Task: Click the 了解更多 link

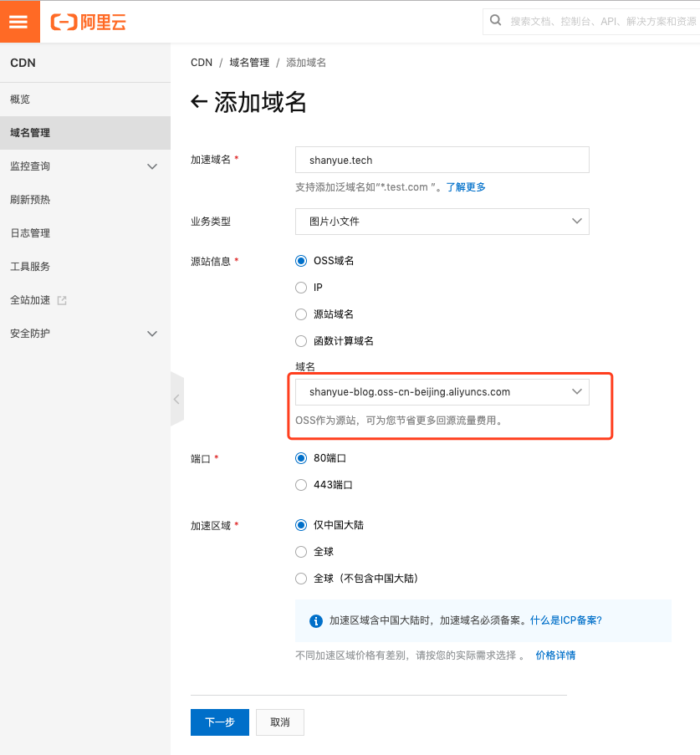Action: click(x=466, y=186)
